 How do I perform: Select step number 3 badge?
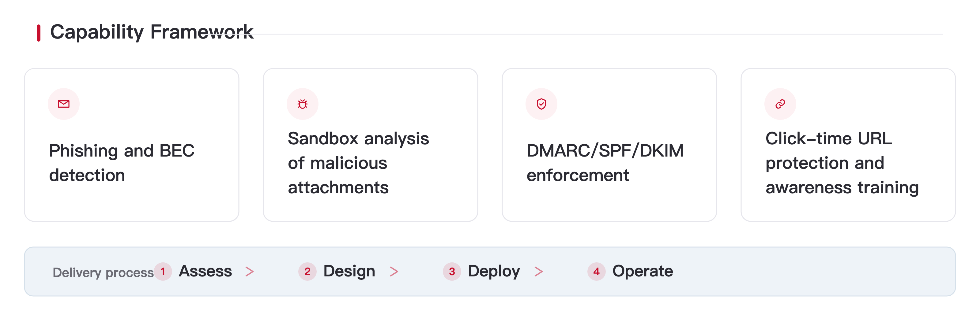coord(452,272)
